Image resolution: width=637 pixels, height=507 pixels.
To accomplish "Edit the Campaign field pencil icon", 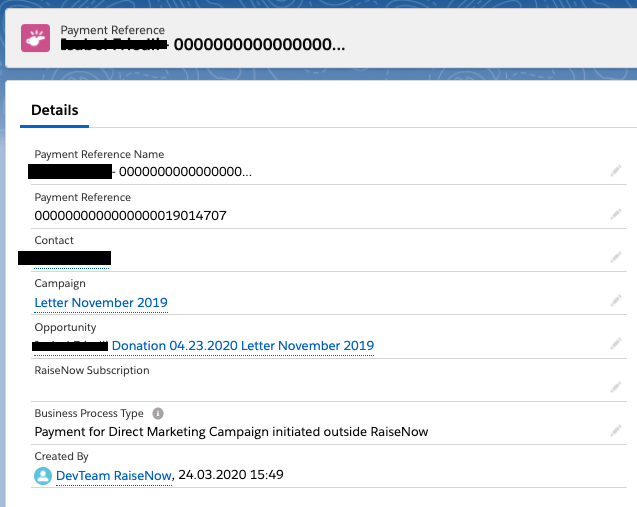I will coord(615,301).
